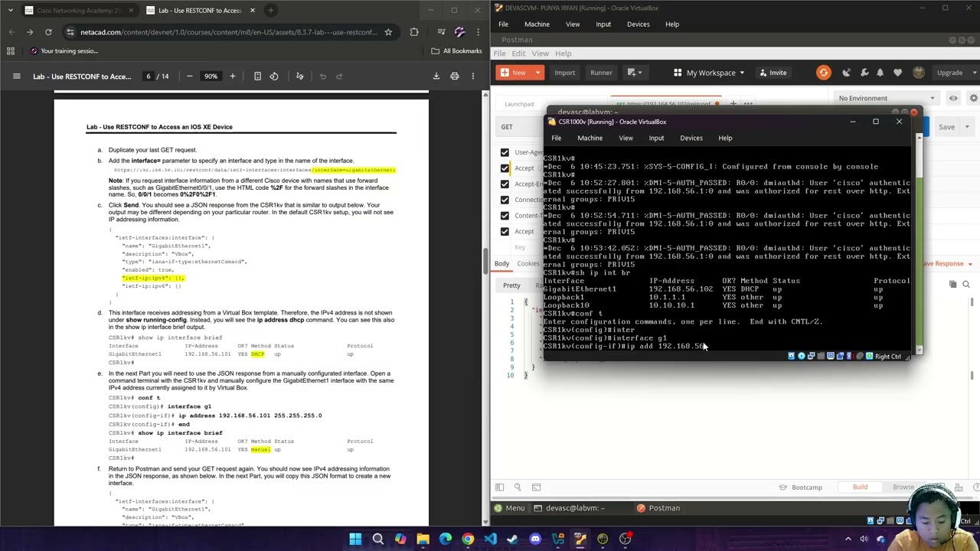Open the Postman item in Linux taskbar
Viewport: 980px width, 551px height.
(x=658, y=508)
